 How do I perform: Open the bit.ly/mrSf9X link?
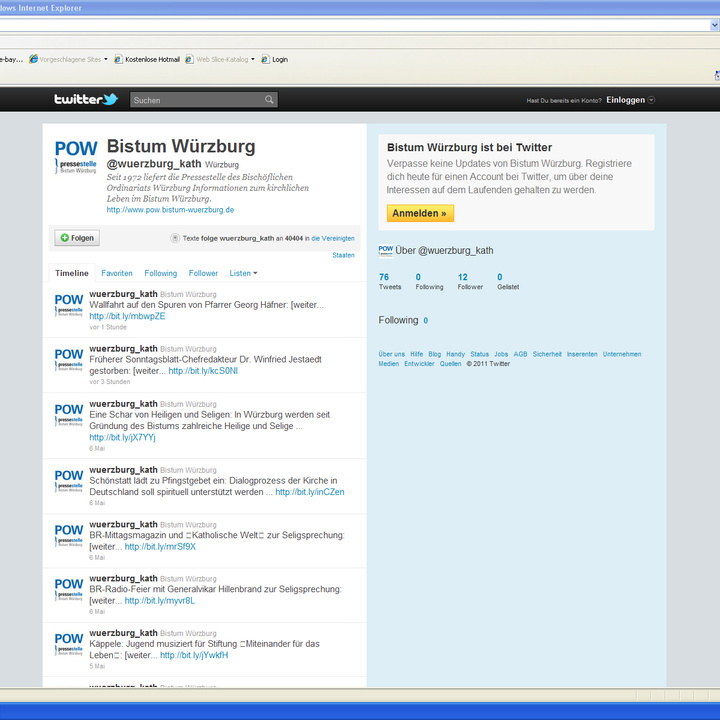(160, 546)
